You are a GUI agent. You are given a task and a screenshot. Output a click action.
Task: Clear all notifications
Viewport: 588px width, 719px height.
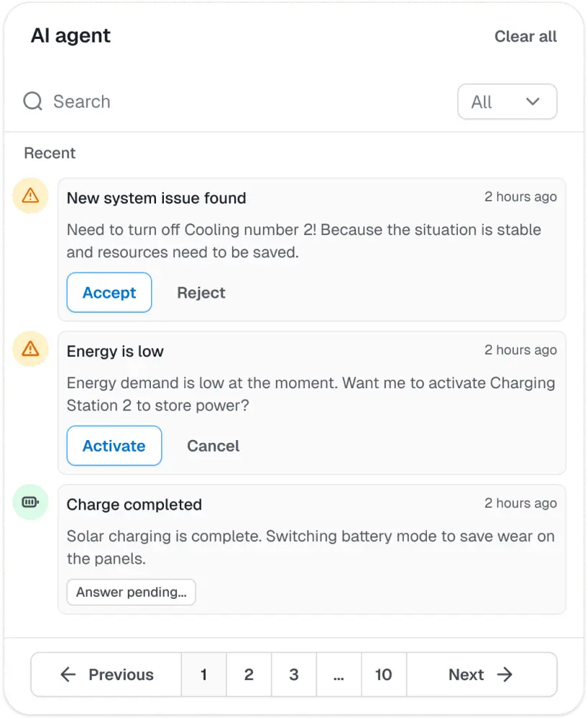525,36
